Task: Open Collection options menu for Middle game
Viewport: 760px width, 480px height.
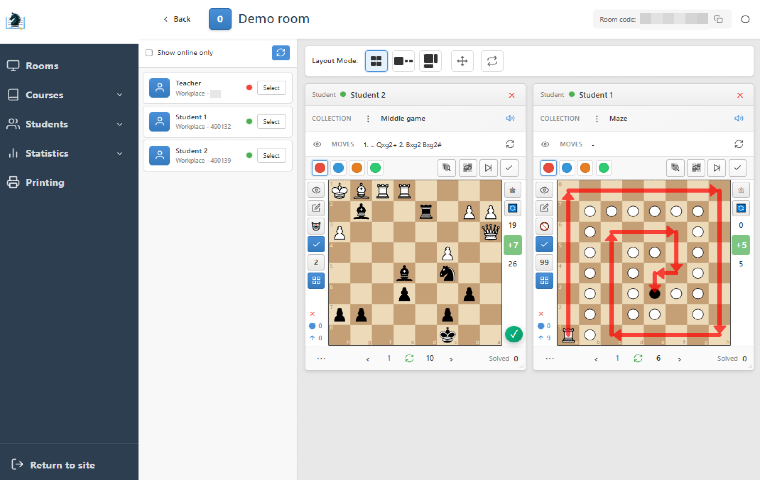Action: pyautogui.click(x=367, y=118)
